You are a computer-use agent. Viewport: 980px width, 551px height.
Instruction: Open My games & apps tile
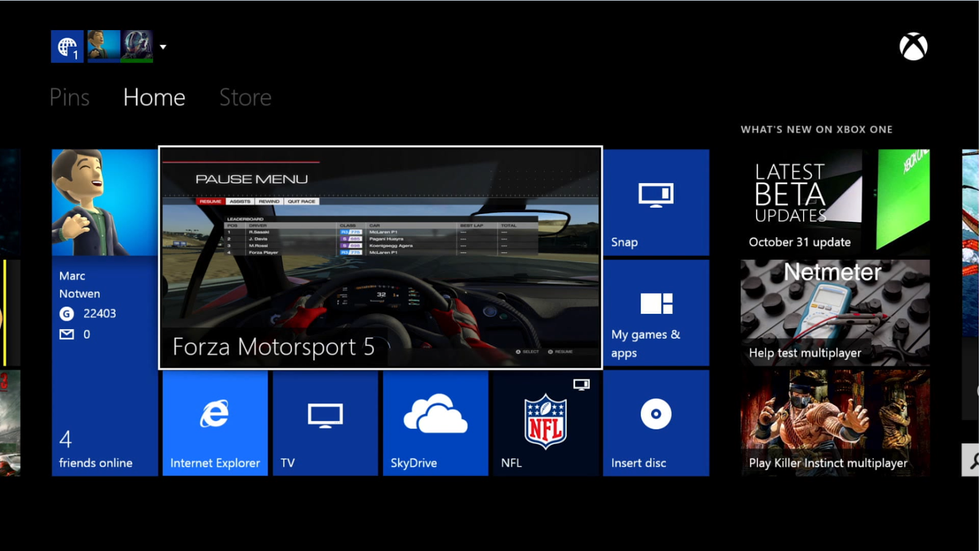coord(656,313)
